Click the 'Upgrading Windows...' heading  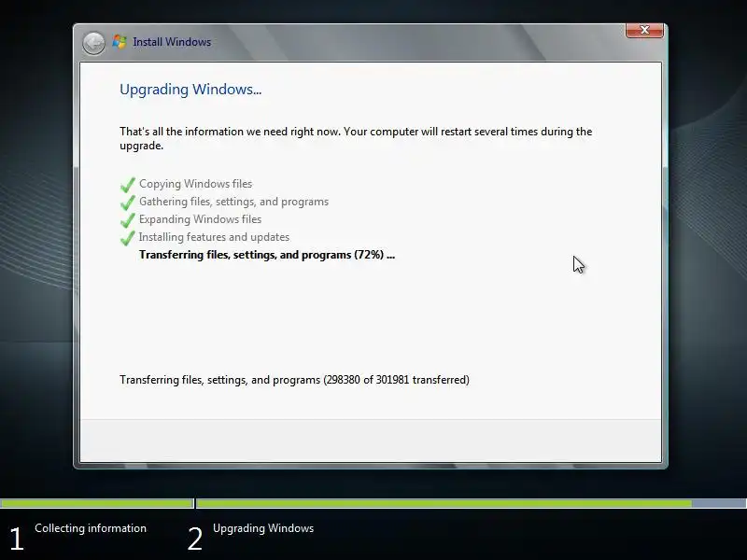click(x=190, y=90)
